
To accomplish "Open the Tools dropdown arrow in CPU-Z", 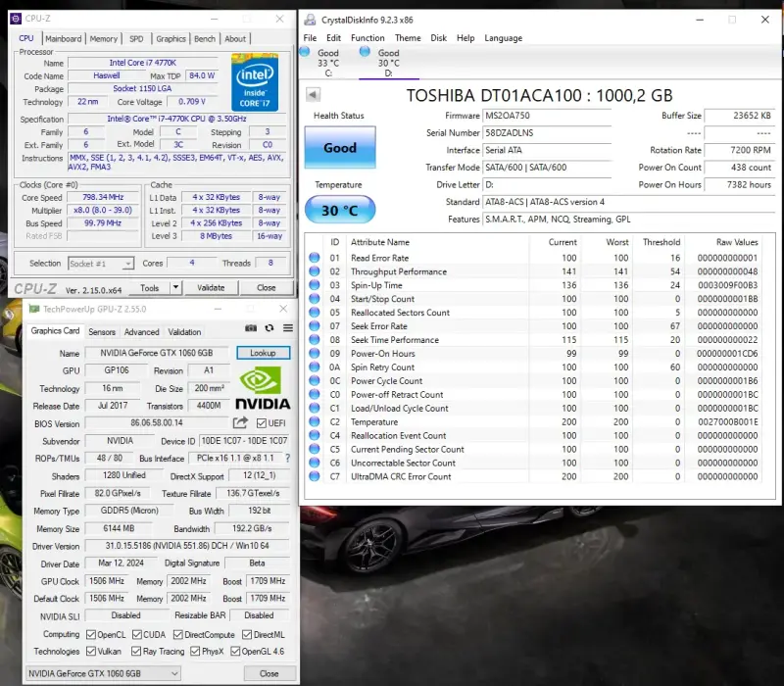I will click(x=175, y=287).
